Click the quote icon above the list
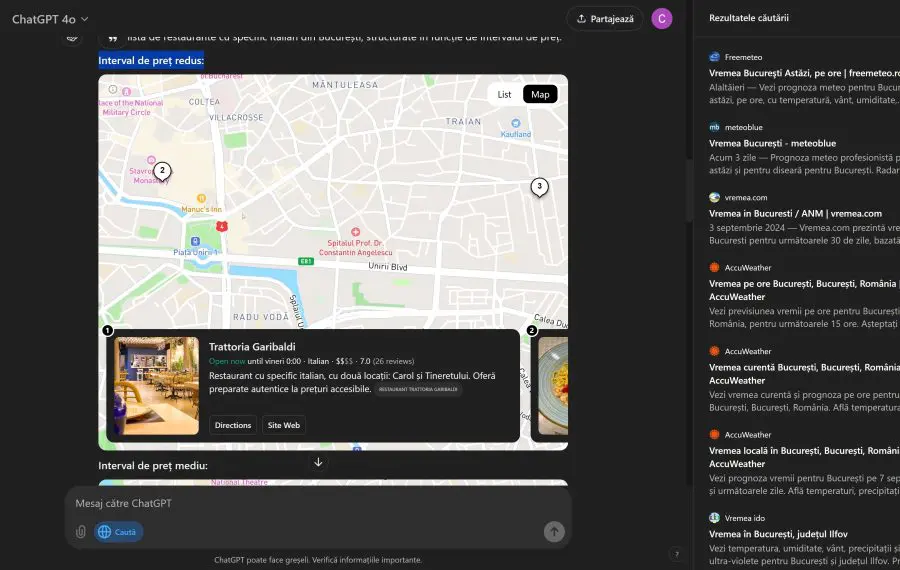Screen dimensions: 900x570 [x=113, y=38]
